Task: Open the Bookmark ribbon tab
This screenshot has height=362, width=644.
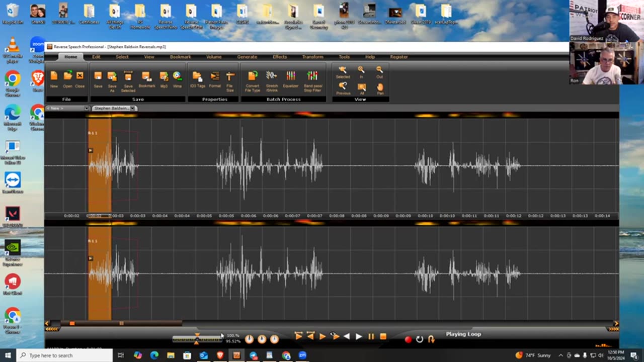Action: 180,57
